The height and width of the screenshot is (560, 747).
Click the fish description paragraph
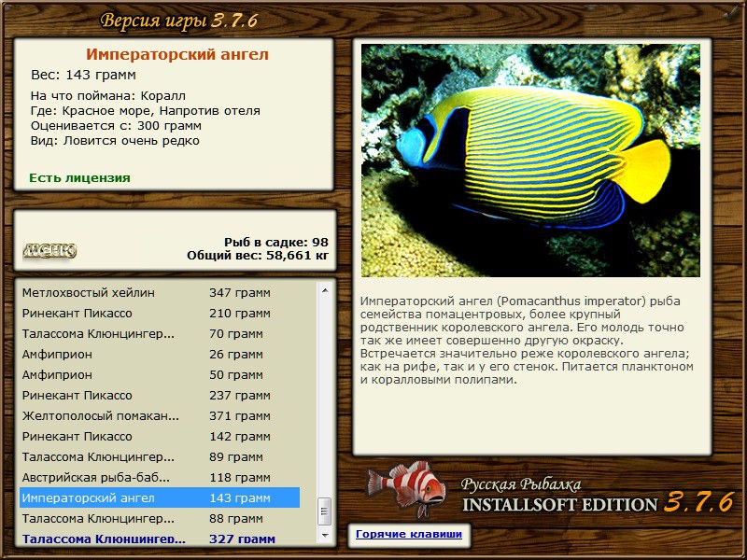click(x=527, y=341)
